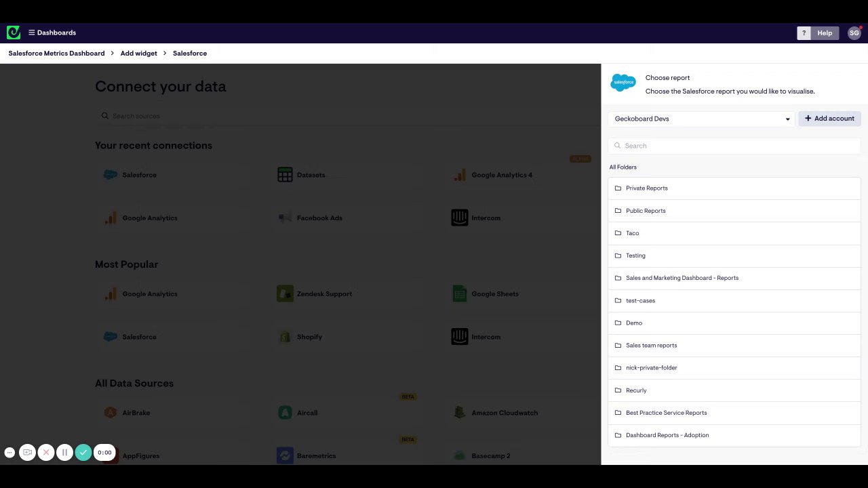Open the Sales team reports folder
868x488 pixels.
coord(734,345)
